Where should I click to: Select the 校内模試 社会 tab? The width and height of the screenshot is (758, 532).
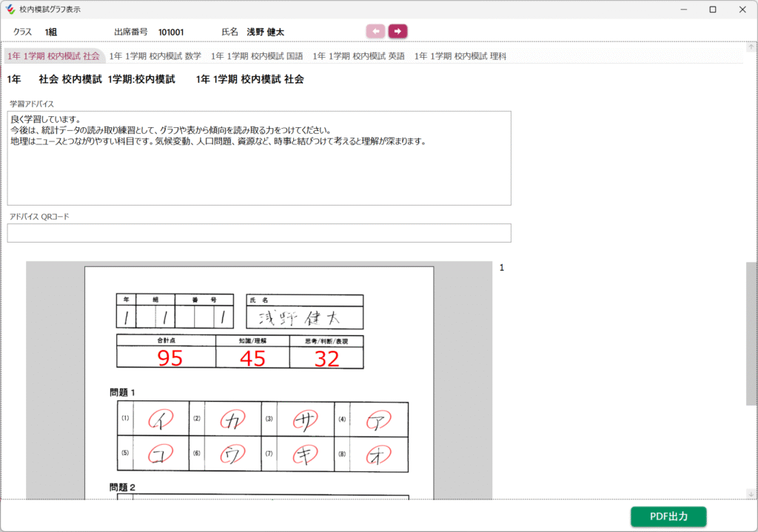pyautogui.click(x=53, y=56)
